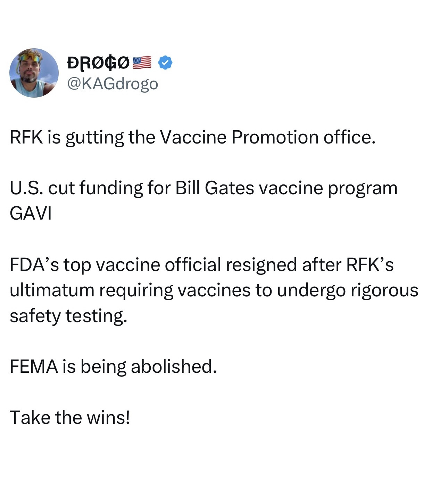Click the "Take the wins!" line
Screen dimensions: 448x501
[x=70, y=417]
